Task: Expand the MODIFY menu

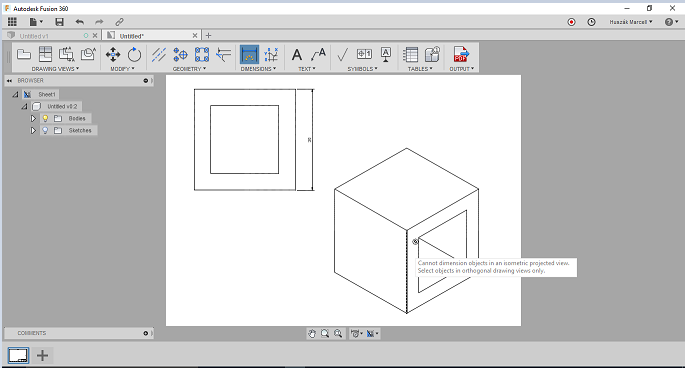Action: coord(122,69)
